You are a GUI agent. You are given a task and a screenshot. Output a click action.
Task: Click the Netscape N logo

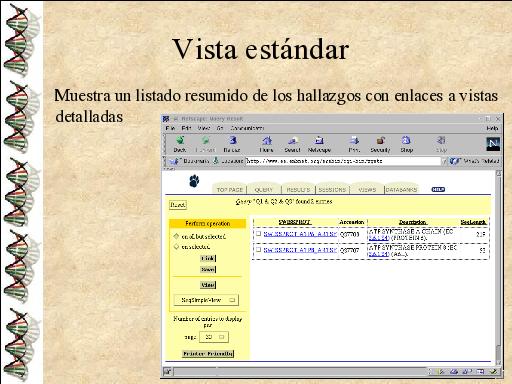click(493, 144)
